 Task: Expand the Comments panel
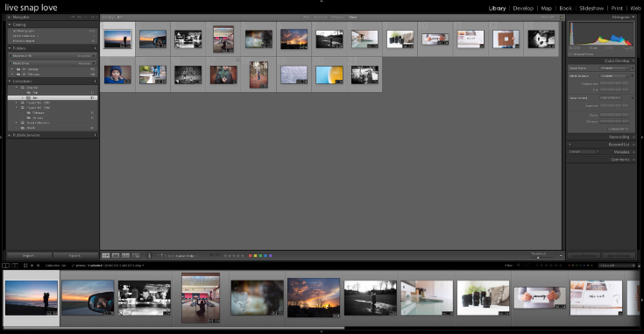click(x=633, y=160)
